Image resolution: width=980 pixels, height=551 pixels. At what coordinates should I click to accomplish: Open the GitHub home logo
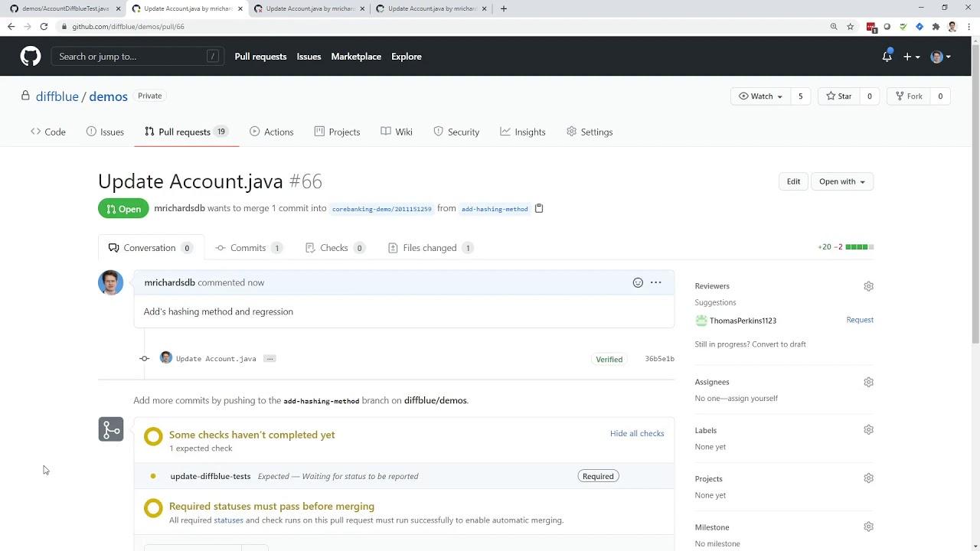31,57
